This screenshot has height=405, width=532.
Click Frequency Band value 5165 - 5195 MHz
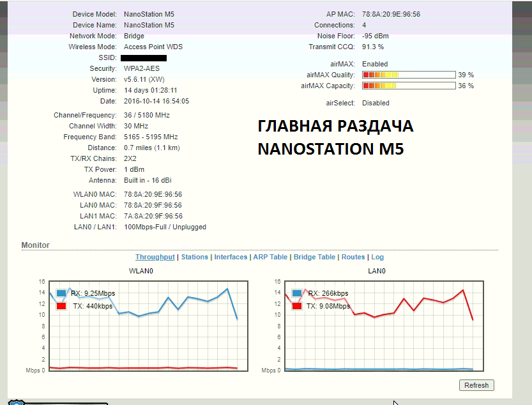[151, 137]
